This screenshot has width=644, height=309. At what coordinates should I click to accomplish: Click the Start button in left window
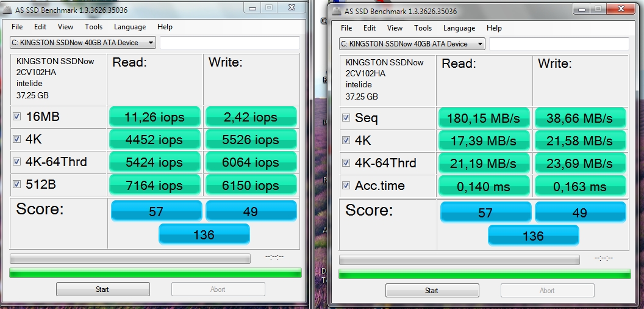coord(102,289)
